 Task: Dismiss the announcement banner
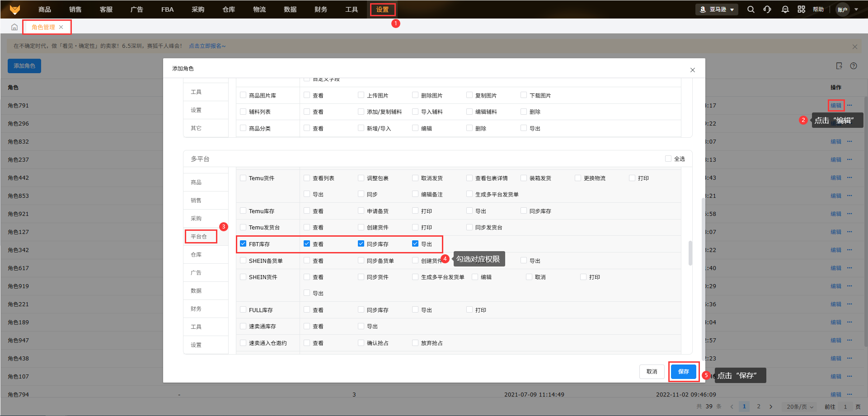[x=854, y=47]
